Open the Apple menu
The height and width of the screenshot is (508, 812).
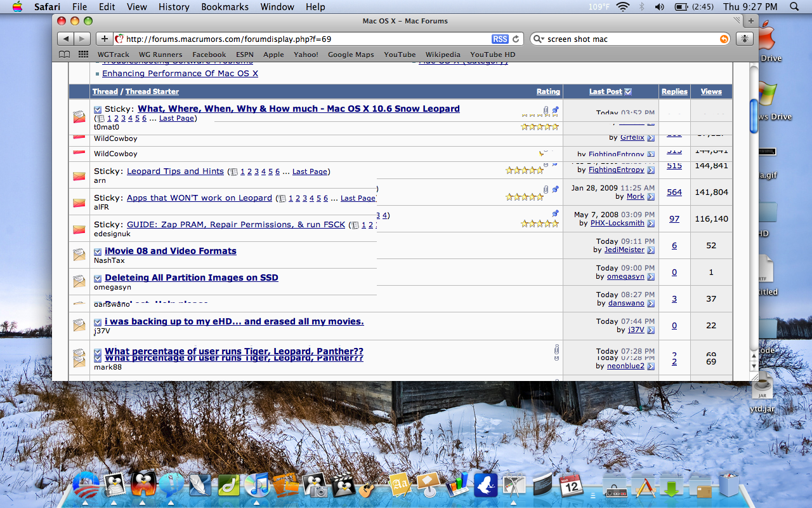(16, 6)
